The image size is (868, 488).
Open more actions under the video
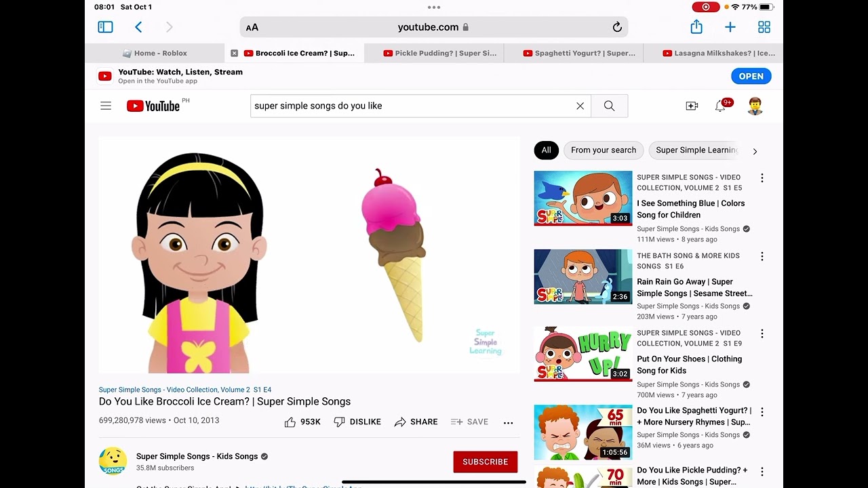pos(508,422)
